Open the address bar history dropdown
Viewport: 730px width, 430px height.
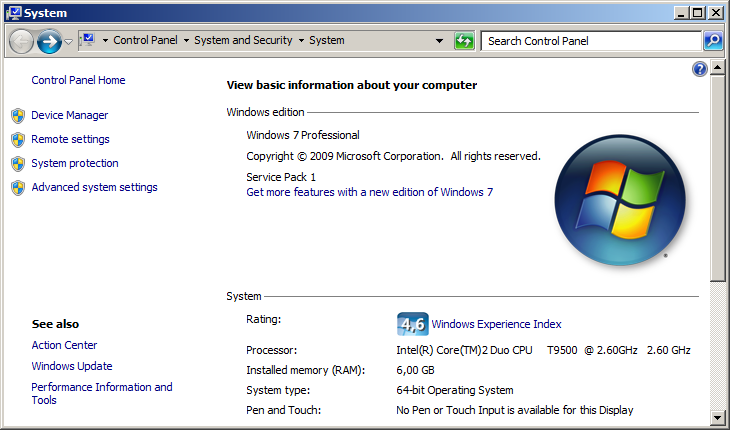coord(439,41)
